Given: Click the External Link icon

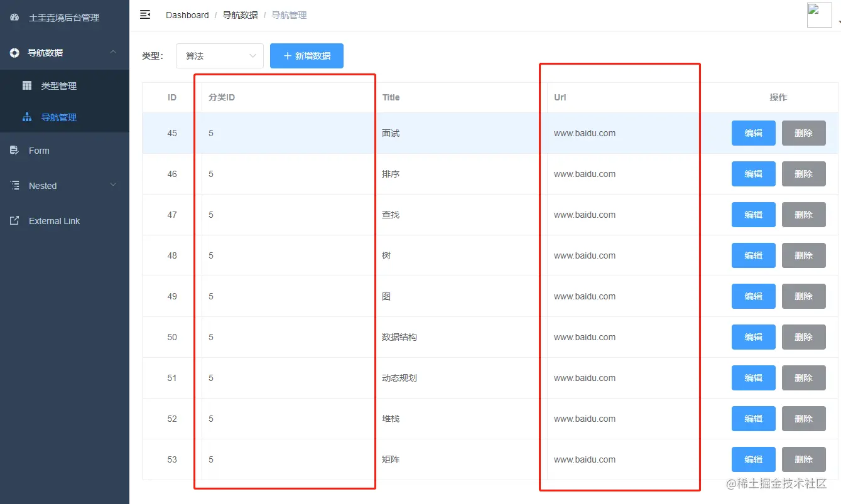Looking at the screenshot, I should point(14,221).
